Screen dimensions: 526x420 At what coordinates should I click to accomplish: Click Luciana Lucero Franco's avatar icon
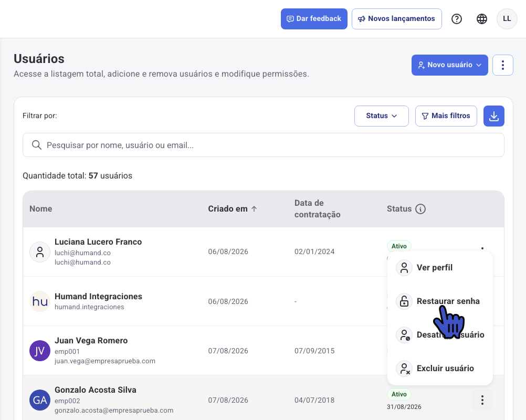(x=40, y=252)
